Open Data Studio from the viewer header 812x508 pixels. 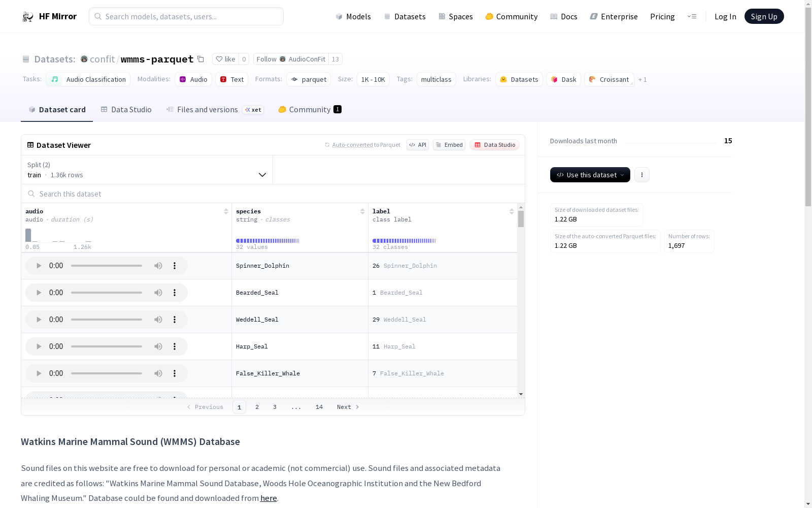[x=494, y=145]
